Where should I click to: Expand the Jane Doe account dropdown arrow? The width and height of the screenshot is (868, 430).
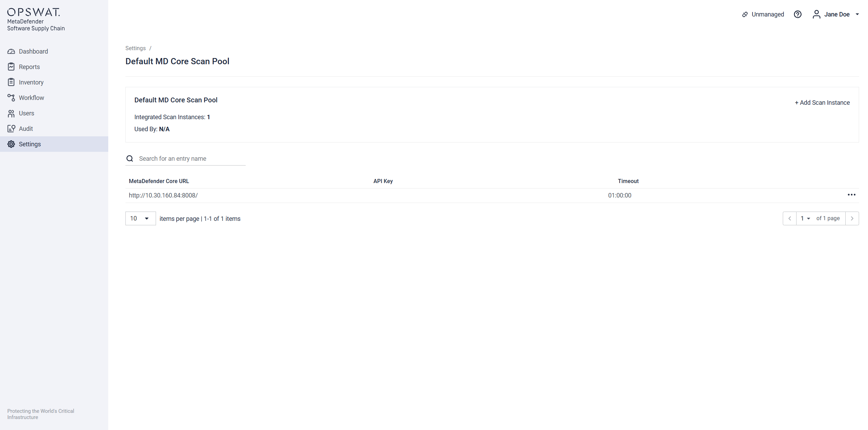pyautogui.click(x=857, y=14)
